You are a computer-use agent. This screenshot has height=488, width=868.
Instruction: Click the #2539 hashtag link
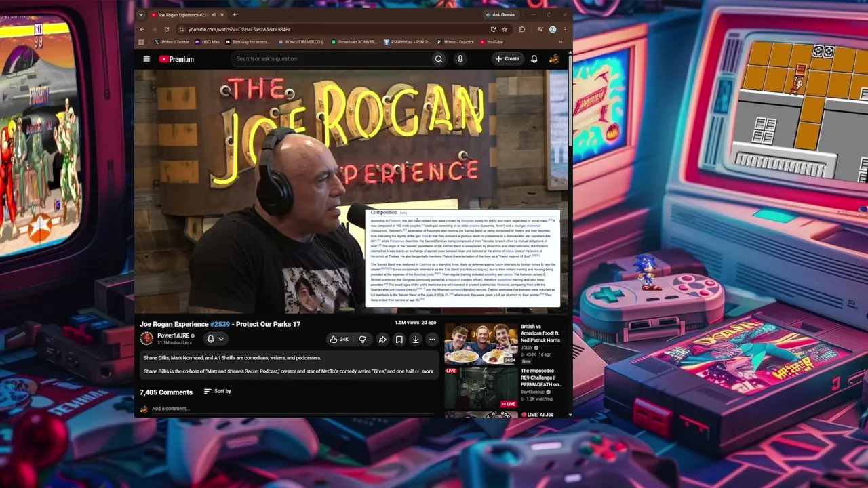pos(220,324)
